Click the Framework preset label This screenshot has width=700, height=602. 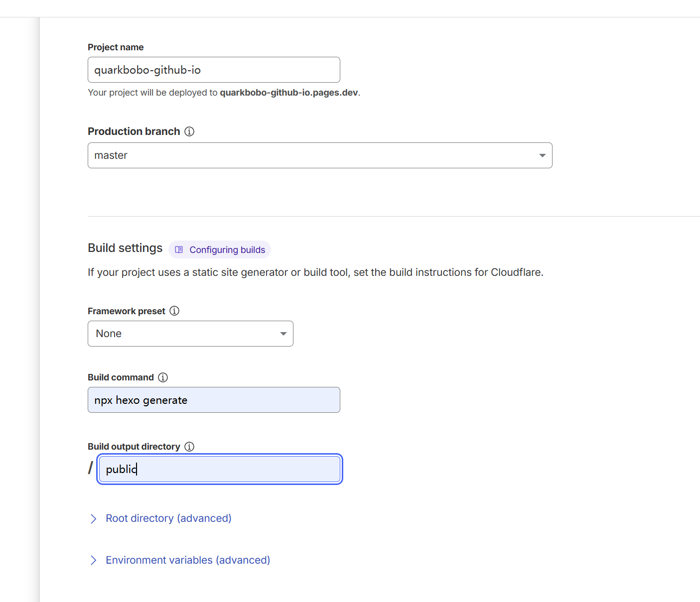127,311
